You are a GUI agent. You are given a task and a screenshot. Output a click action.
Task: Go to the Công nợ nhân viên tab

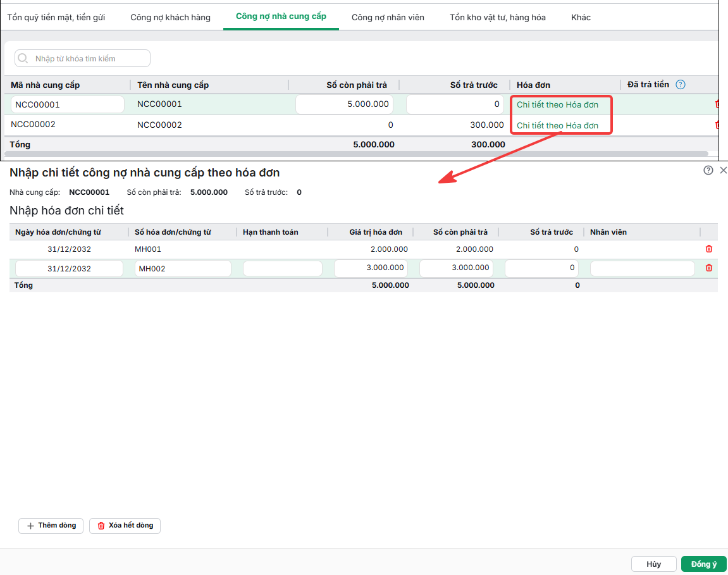[x=388, y=18]
